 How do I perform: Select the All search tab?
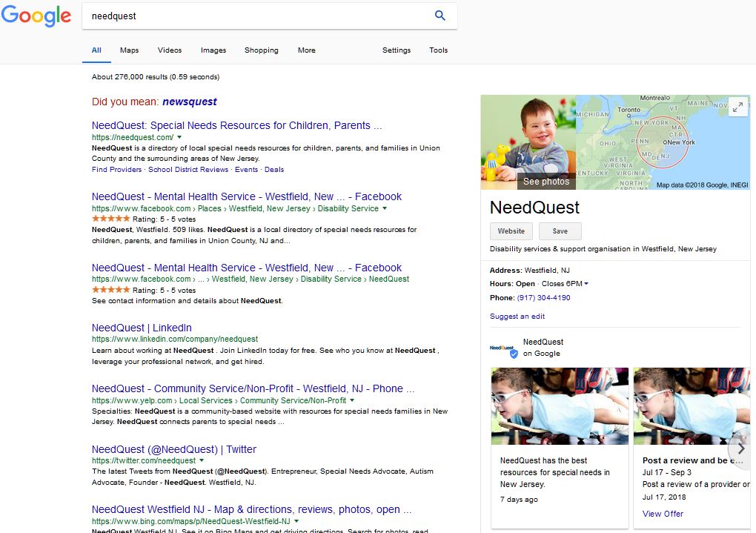point(96,50)
